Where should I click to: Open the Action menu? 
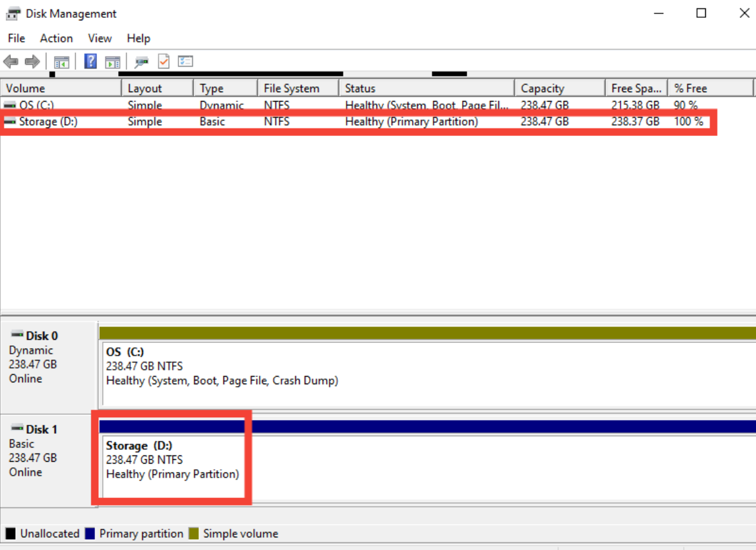pos(56,38)
